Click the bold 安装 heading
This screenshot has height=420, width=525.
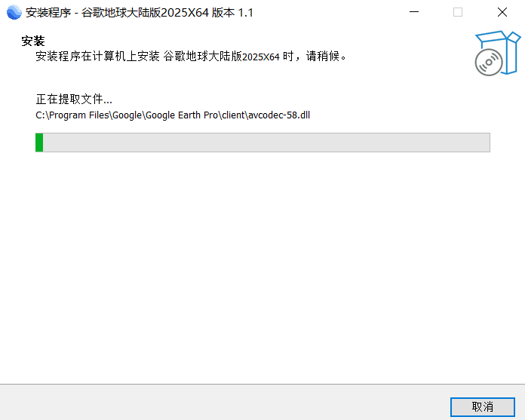click(x=33, y=41)
